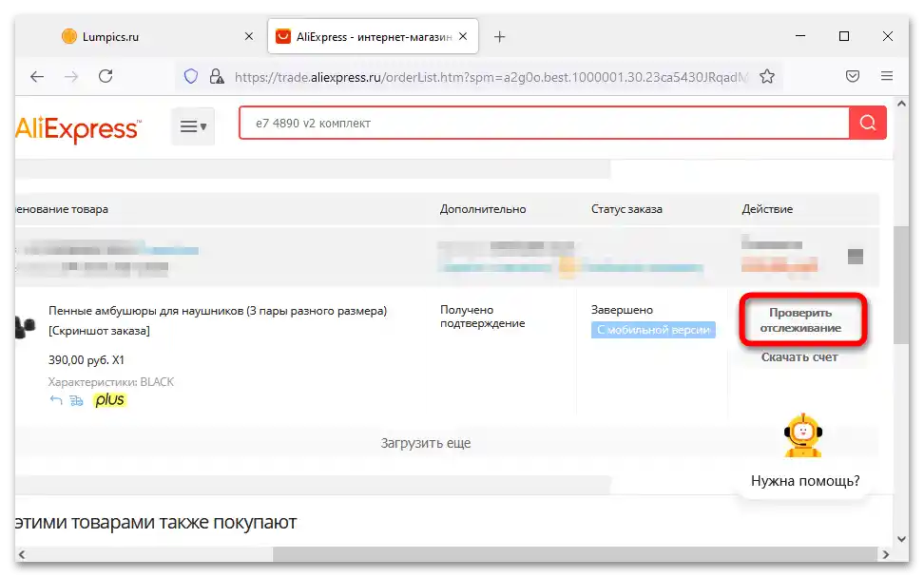Click the horizontal scrollbar right arrow

tap(885, 554)
